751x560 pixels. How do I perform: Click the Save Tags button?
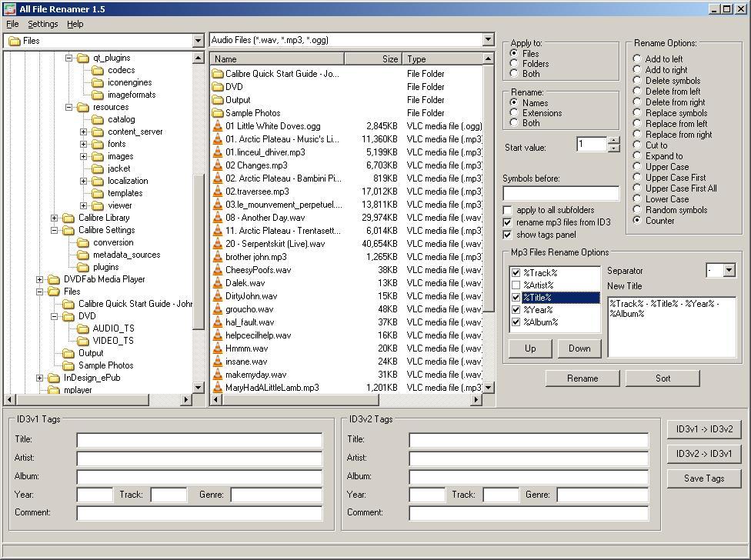pyautogui.click(x=704, y=478)
